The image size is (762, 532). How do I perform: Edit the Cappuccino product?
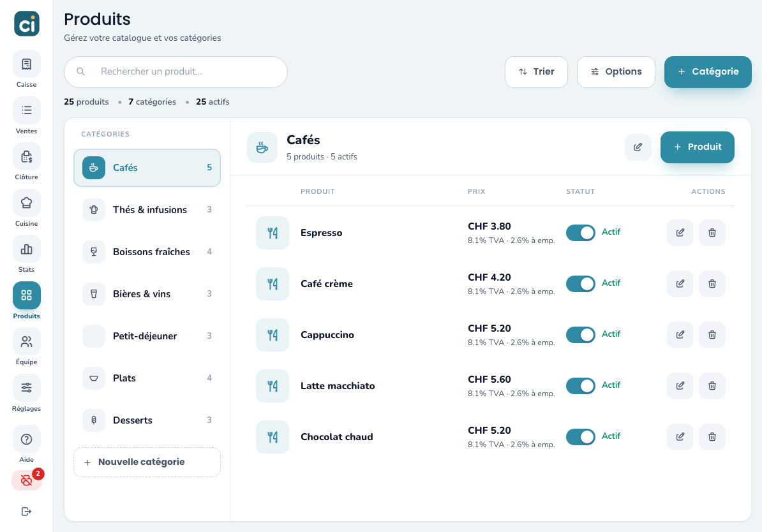[x=680, y=335]
